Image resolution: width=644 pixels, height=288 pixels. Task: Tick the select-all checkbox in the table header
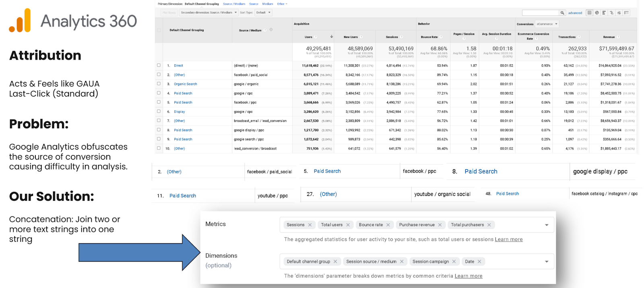coord(159,30)
